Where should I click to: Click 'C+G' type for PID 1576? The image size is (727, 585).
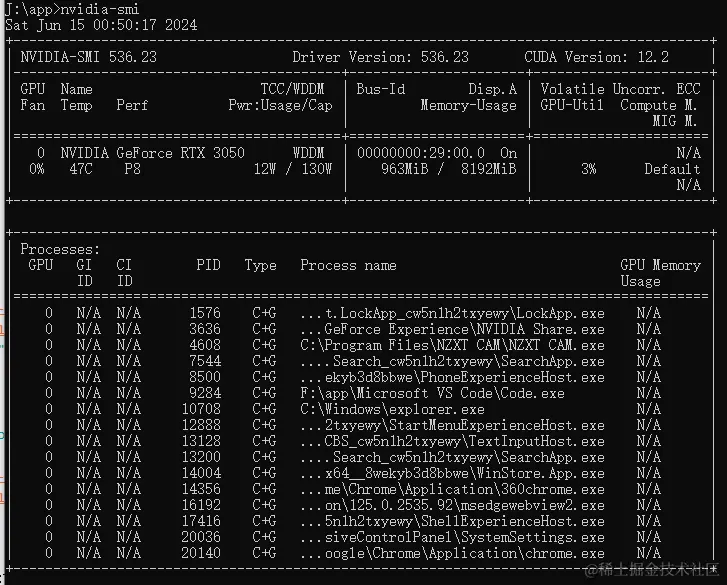(x=264, y=313)
